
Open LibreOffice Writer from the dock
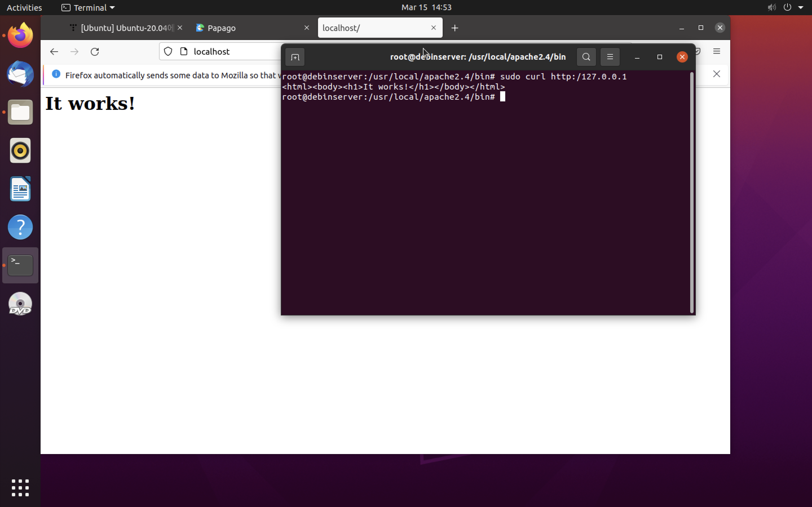pyautogui.click(x=20, y=189)
